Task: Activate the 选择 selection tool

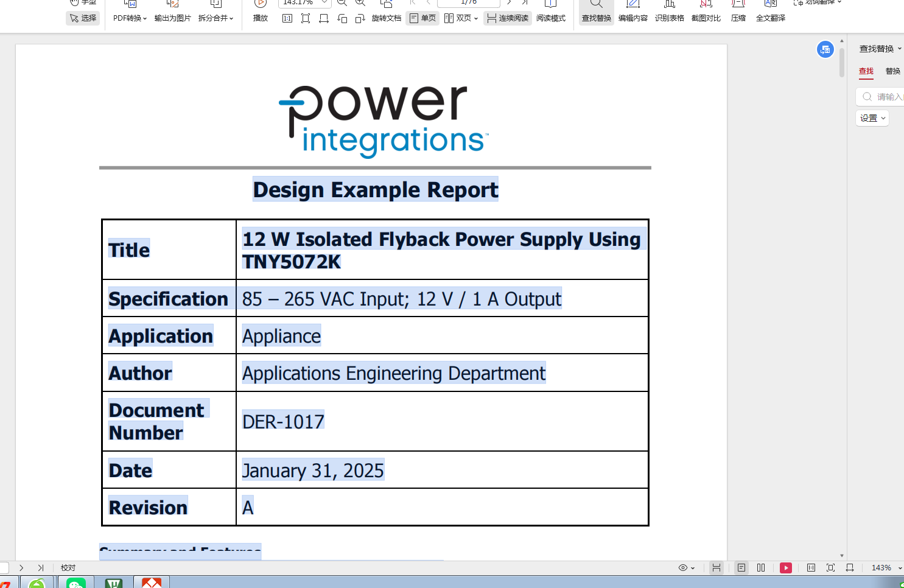Action: (83, 18)
